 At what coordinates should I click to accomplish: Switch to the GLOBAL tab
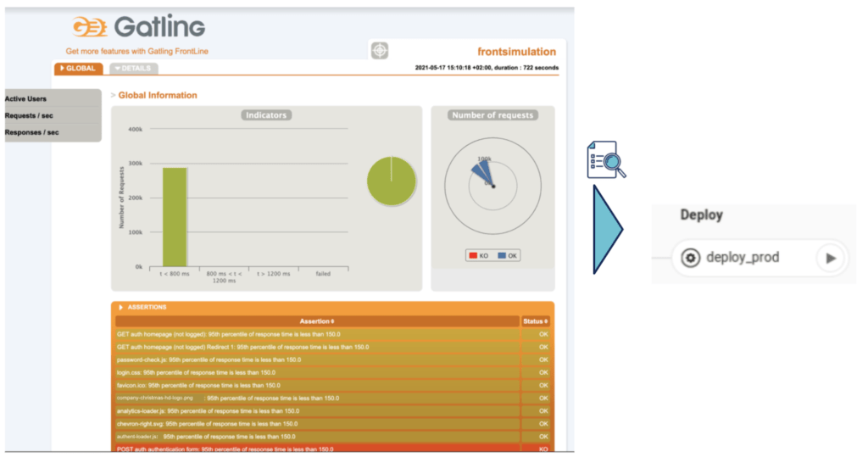(78, 68)
